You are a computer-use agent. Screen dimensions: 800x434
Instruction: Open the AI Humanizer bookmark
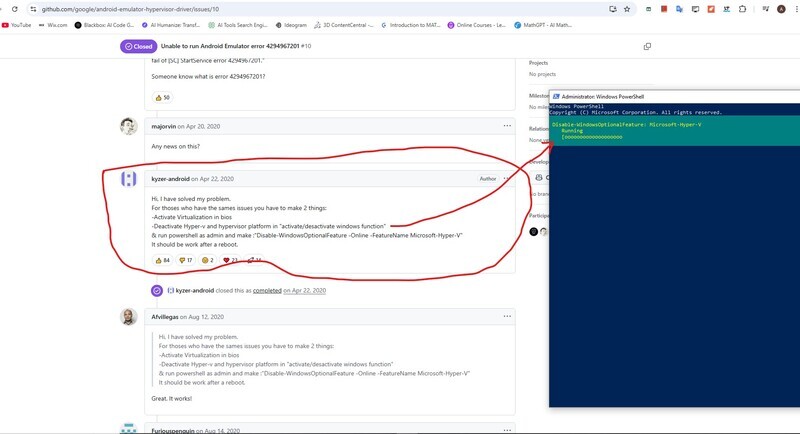tap(171, 25)
